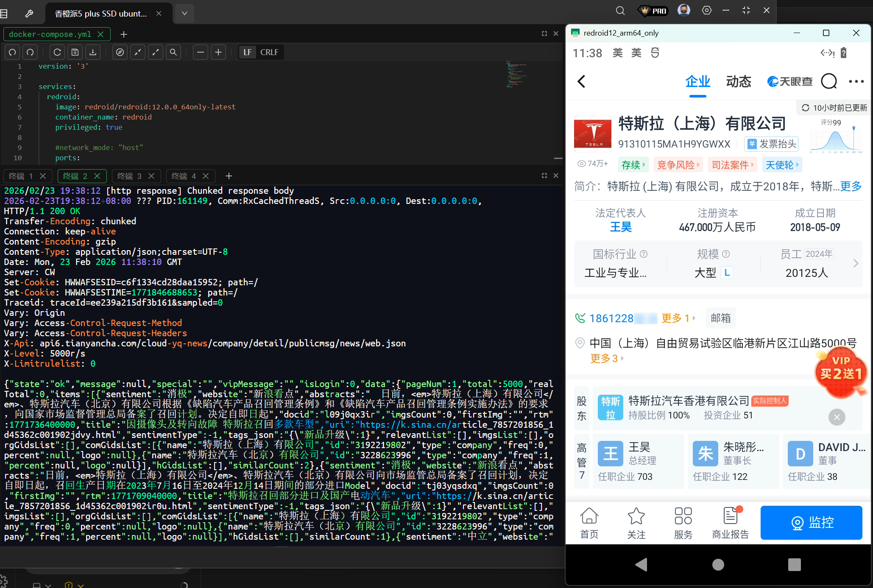Expand 更多 3 addresses
Image resolution: width=873 pixels, height=588 pixels.
607,359
